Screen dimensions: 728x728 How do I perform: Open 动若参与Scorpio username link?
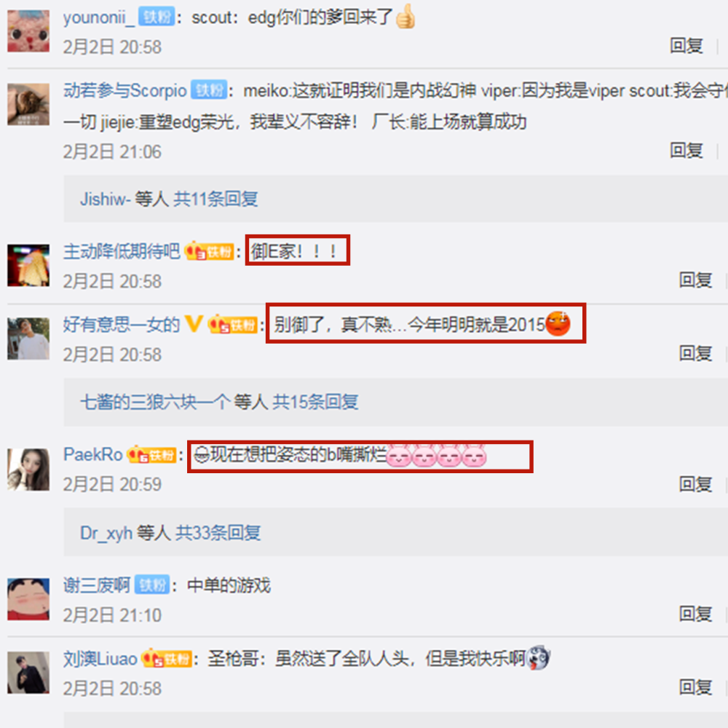(125, 90)
